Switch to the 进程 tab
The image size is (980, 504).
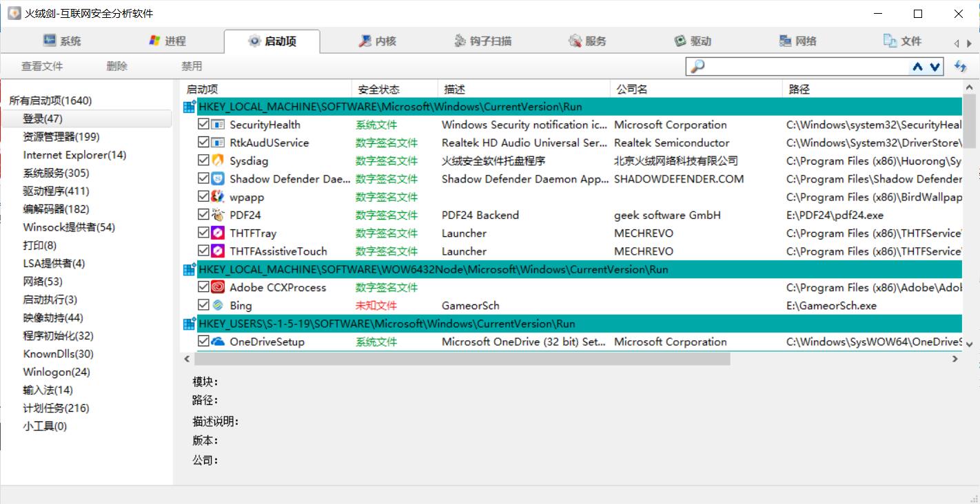tap(167, 41)
